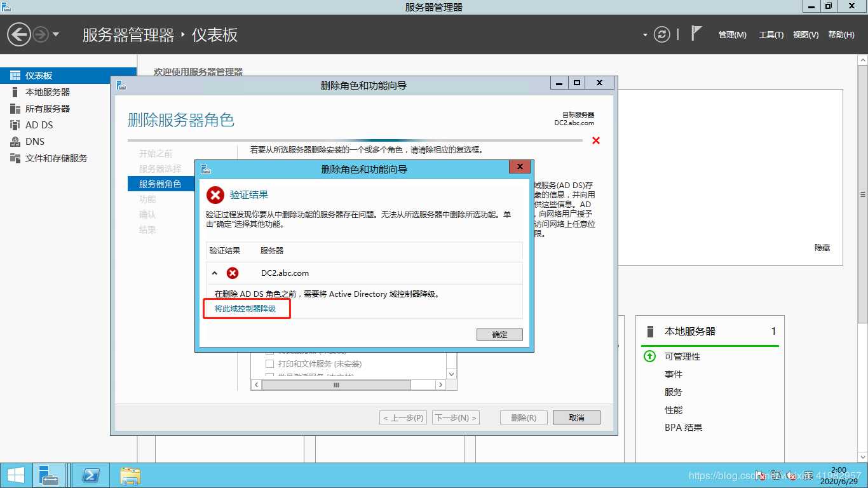Select 服务器角色 step in wizard
This screenshot has width=868, height=488.
(x=160, y=184)
